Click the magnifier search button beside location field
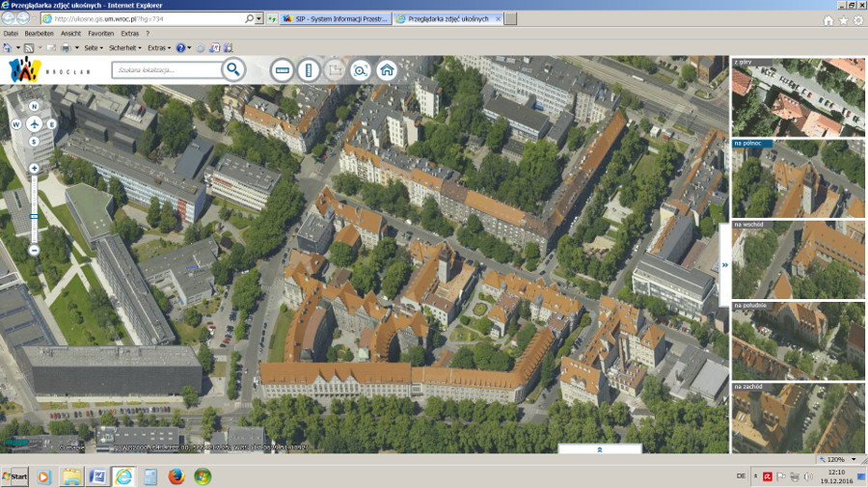 tap(232, 69)
